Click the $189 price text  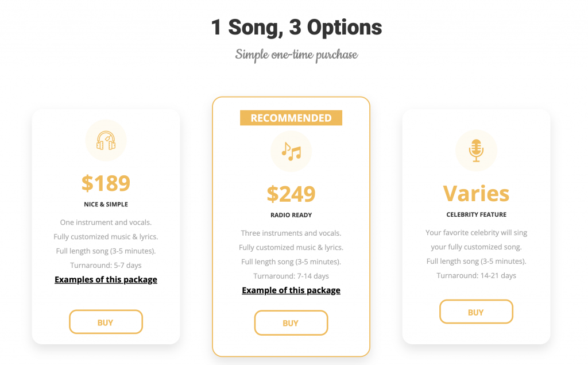pyautogui.click(x=106, y=183)
